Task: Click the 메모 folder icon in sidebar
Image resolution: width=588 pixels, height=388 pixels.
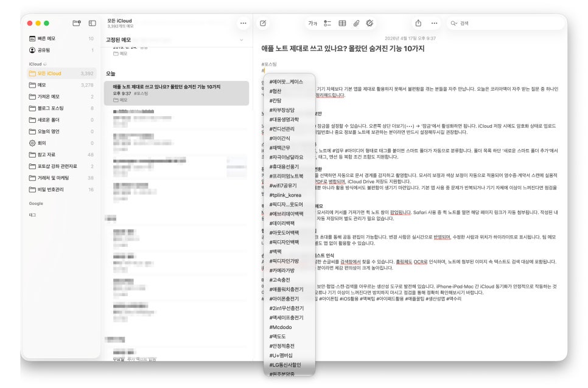Action: point(32,85)
